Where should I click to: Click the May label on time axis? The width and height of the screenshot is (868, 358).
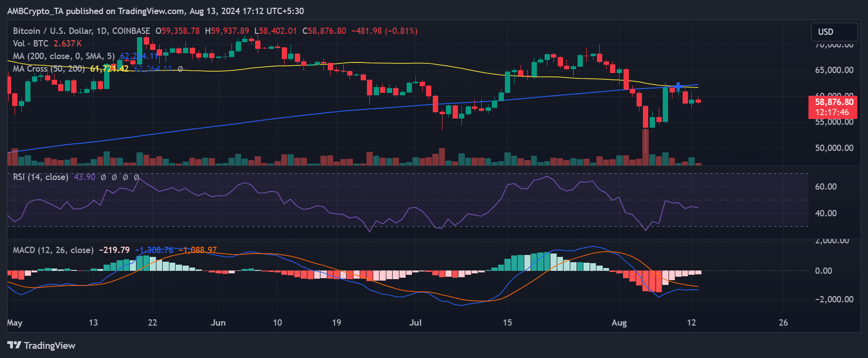pos(15,323)
